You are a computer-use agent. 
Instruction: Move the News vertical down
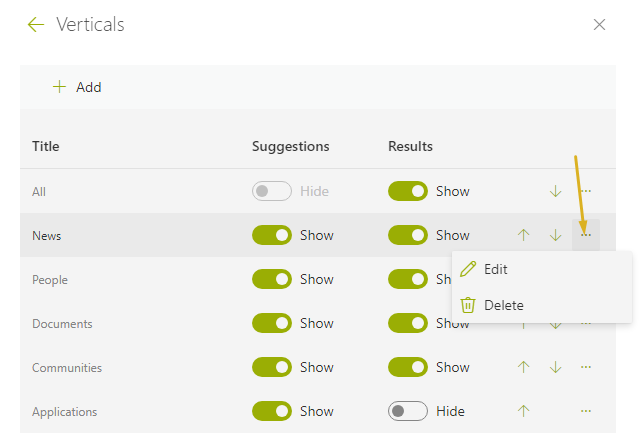point(555,235)
